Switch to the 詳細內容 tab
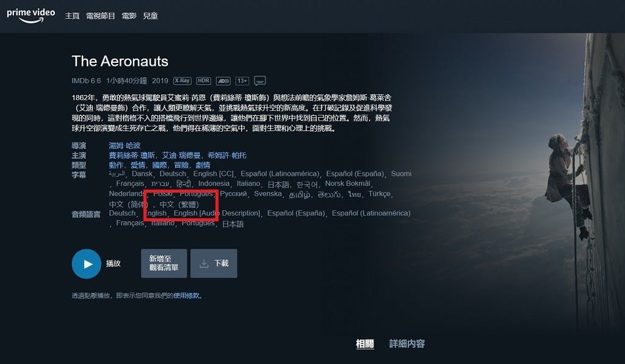The width and height of the screenshot is (625, 364). tap(407, 344)
